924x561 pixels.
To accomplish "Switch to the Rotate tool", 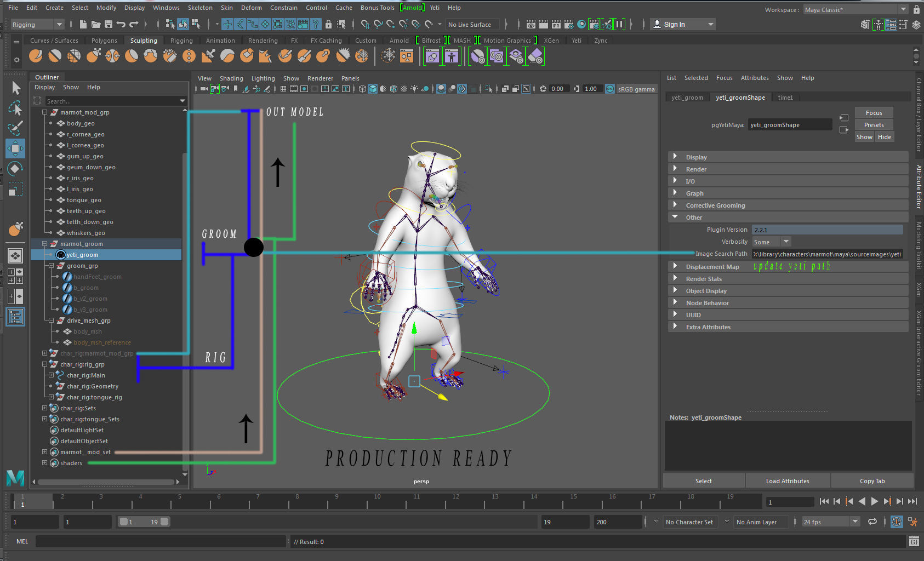I will click(x=15, y=169).
